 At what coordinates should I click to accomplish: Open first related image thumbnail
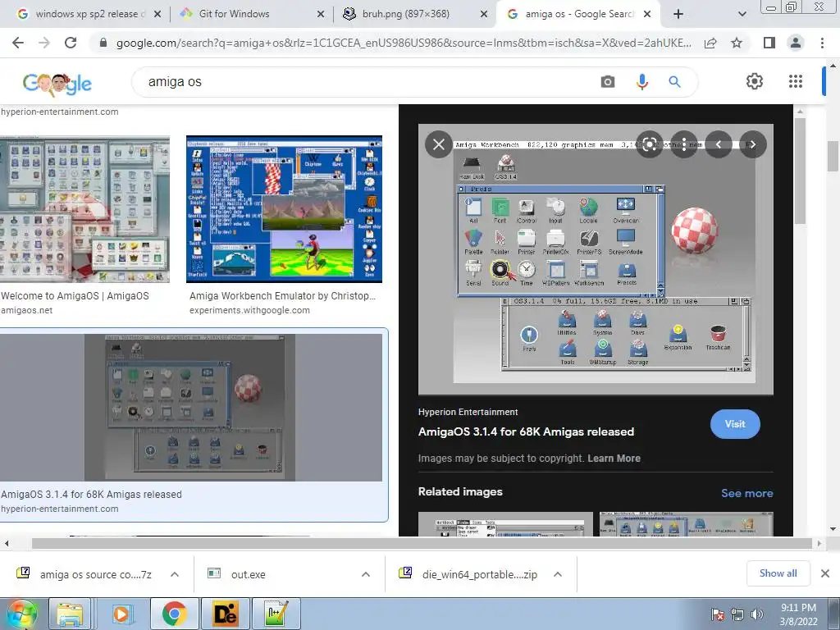click(505, 524)
